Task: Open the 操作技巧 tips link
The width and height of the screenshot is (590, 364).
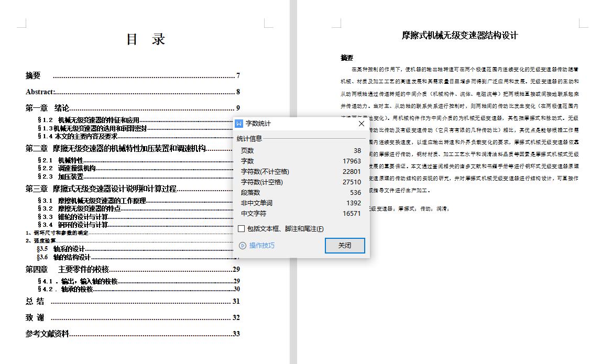Action: (261, 246)
